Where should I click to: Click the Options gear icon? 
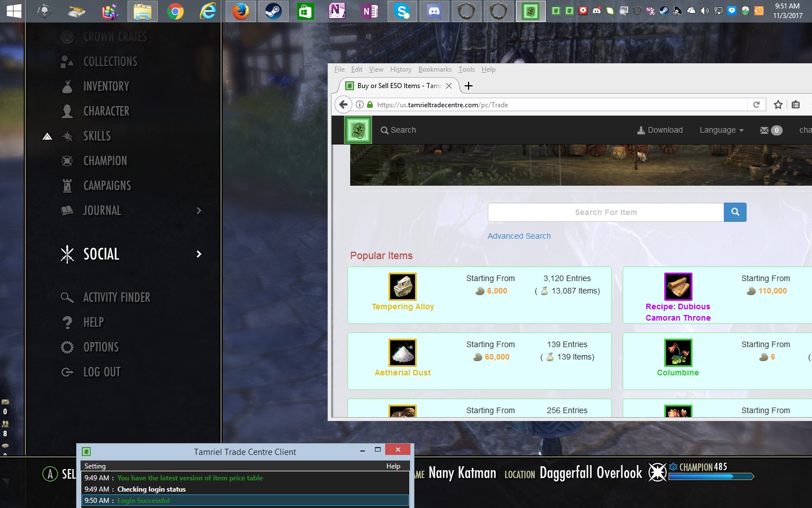tap(67, 347)
